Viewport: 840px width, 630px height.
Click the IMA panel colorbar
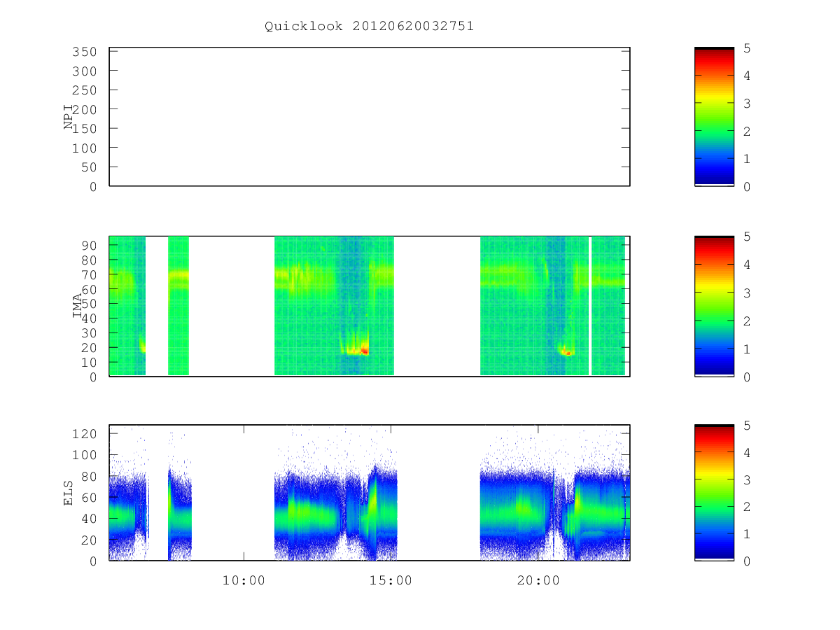[714, 306]
